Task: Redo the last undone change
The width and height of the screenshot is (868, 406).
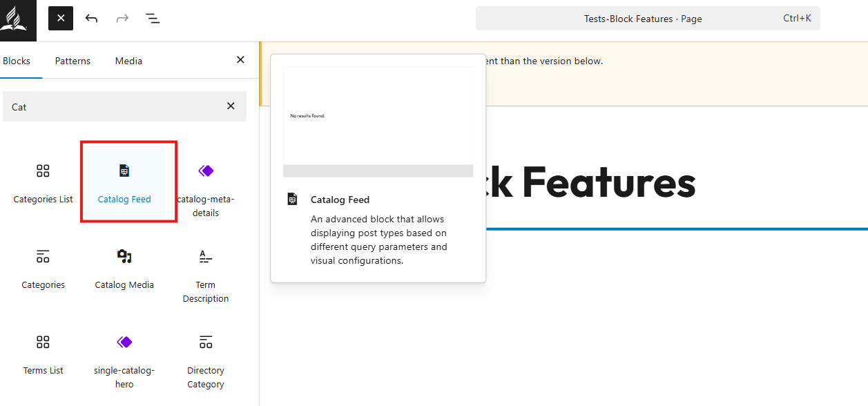Action: coord(122,18)
